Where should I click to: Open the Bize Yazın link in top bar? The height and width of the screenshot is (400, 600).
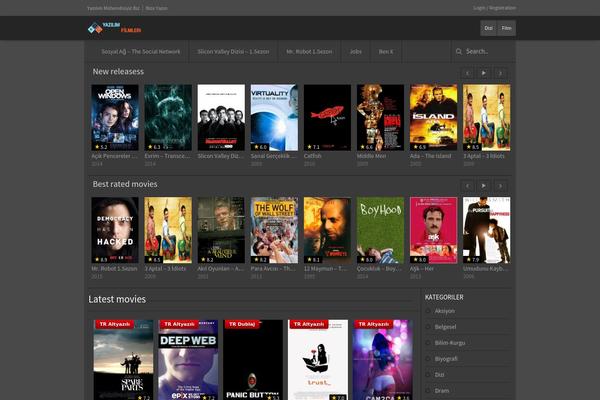point(156,8)
